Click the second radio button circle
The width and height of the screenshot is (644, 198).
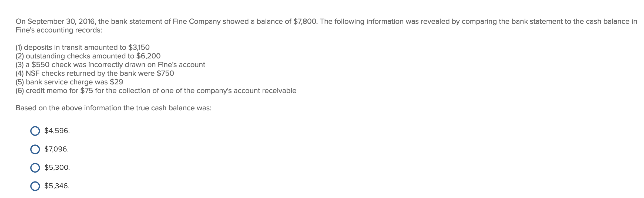click(x=35, y=150)
